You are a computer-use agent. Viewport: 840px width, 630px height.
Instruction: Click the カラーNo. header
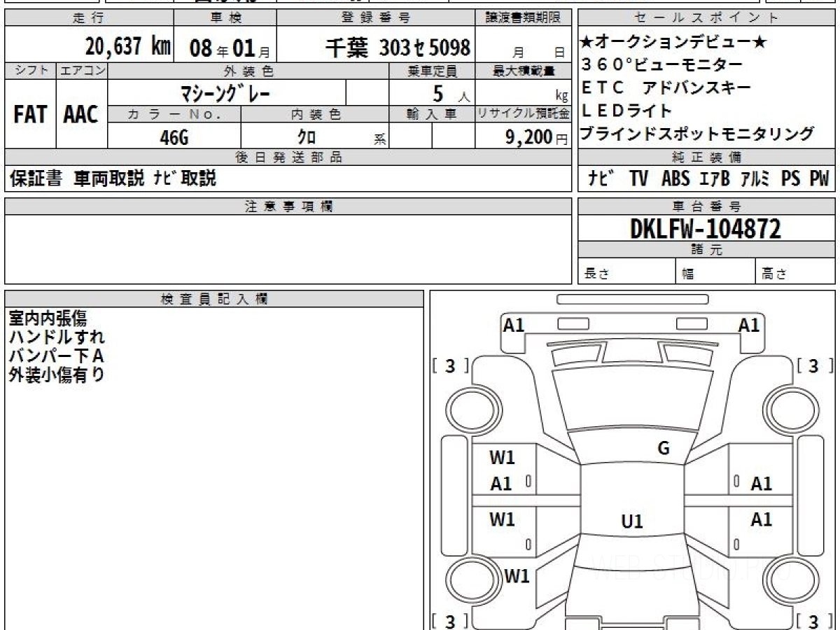(174, 113)
